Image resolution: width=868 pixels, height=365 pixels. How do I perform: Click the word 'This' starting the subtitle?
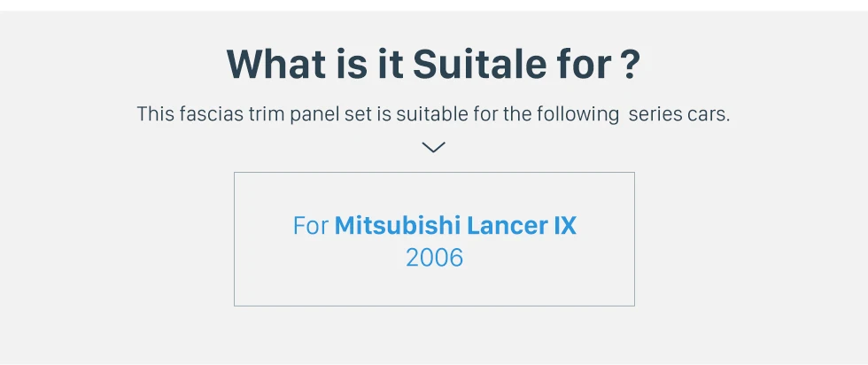pos(156,114)
